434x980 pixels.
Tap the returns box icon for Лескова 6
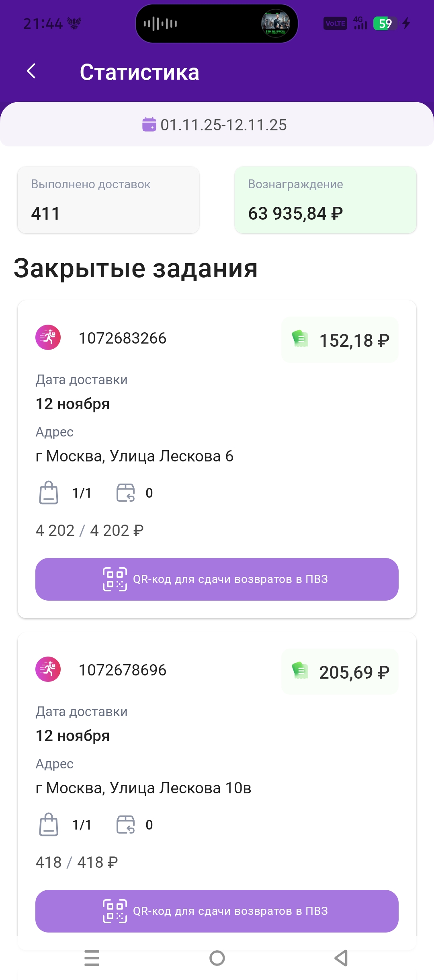point(126,492)
